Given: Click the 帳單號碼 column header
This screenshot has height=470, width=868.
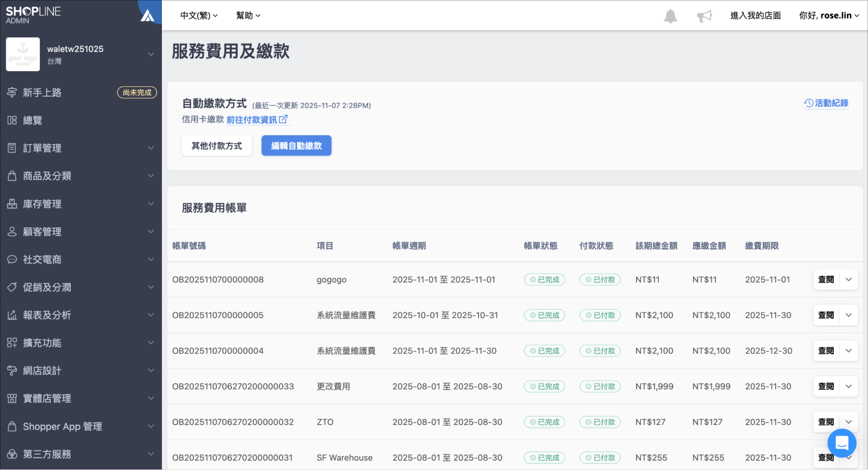Looking at the screenshot, I should coord(189,246).
